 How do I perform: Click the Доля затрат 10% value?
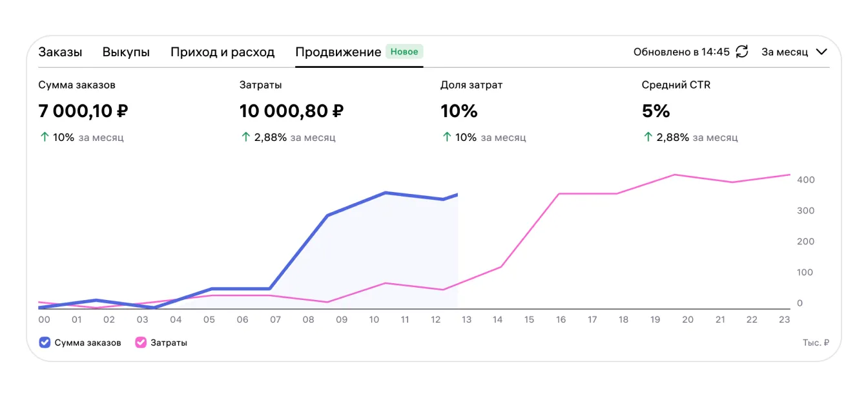(x=459, y=111)
